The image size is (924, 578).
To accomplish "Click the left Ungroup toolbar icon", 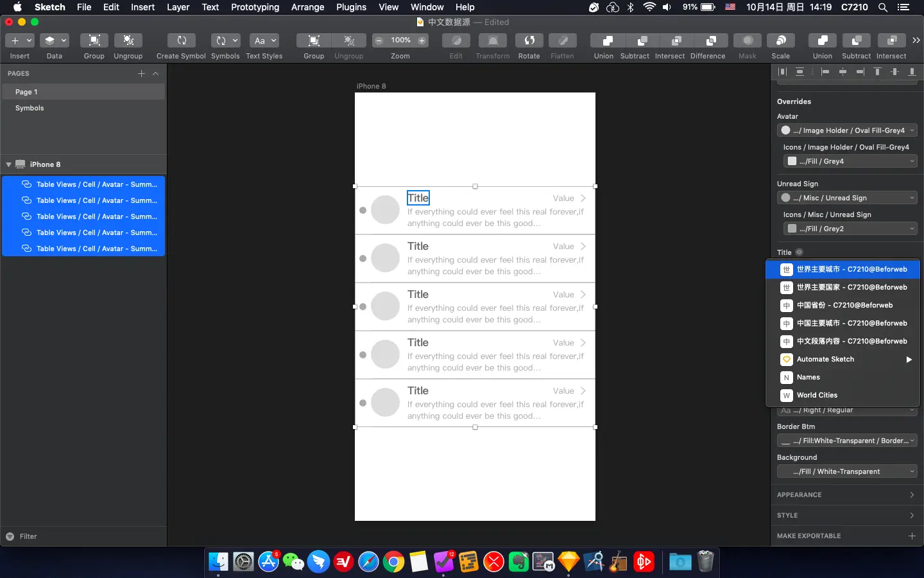I will 128,40.
